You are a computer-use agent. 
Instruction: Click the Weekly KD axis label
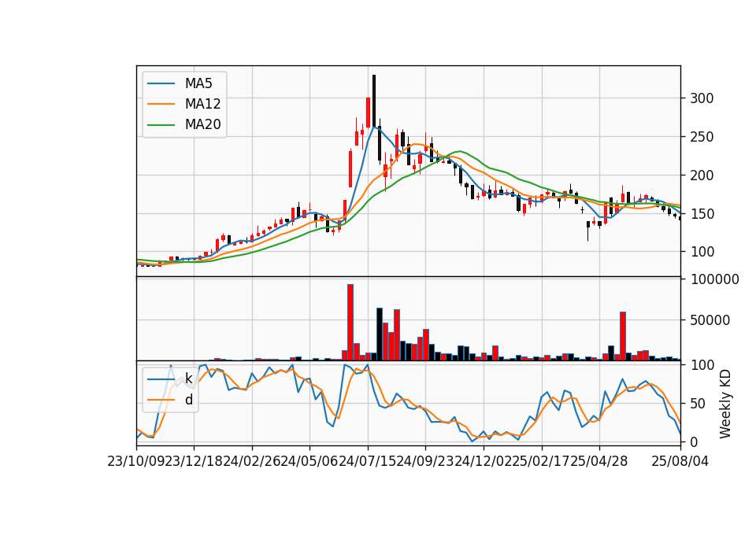coord(725,404)
